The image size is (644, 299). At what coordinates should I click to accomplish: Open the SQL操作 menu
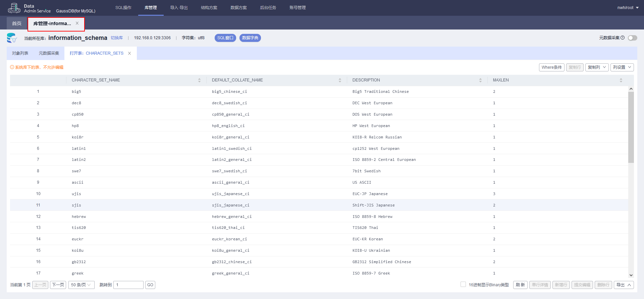click(x=123, y=8)
